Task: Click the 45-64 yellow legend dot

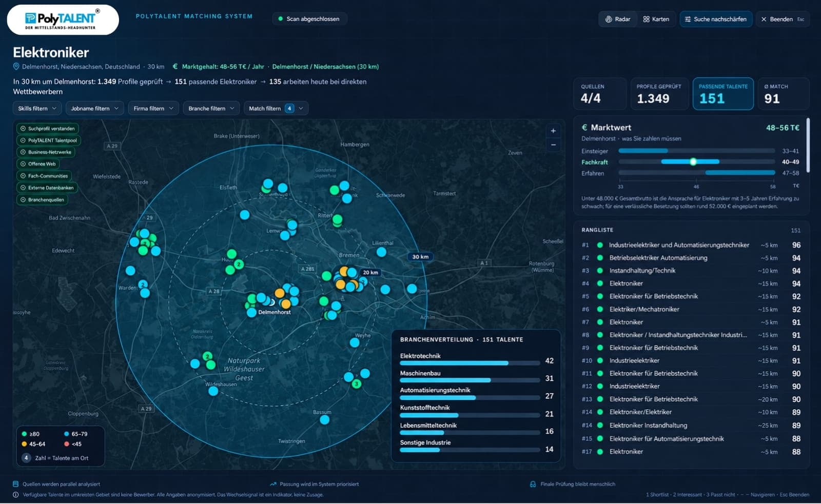Action: click(24, 444)
